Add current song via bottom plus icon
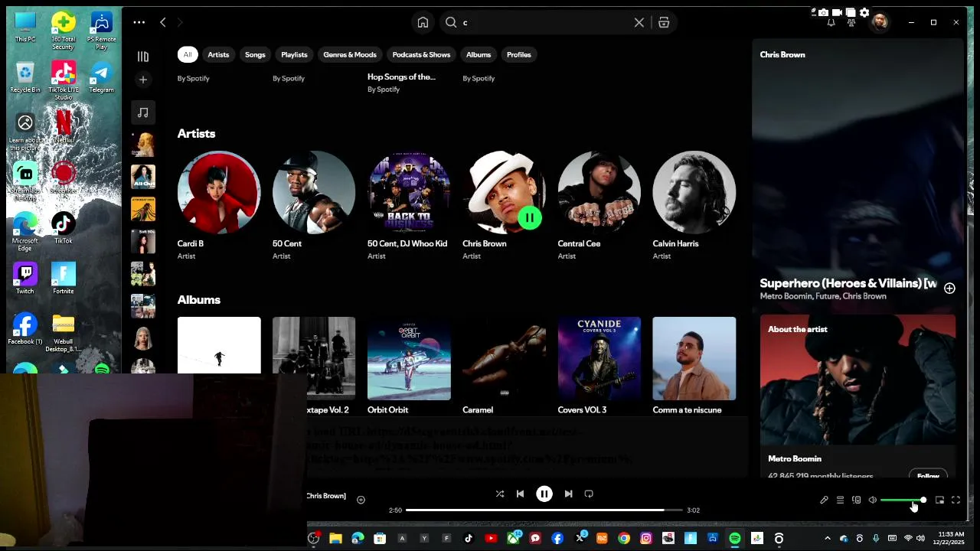This screenshot has height=551, width=980. (361, 500)
